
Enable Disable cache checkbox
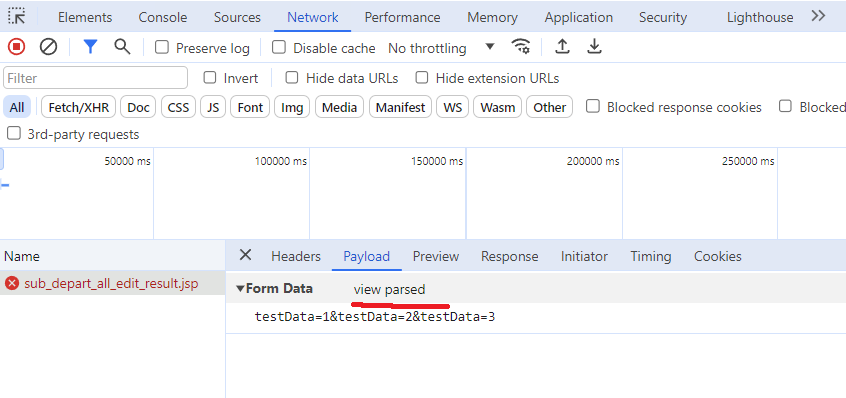(x=278, y=47)
